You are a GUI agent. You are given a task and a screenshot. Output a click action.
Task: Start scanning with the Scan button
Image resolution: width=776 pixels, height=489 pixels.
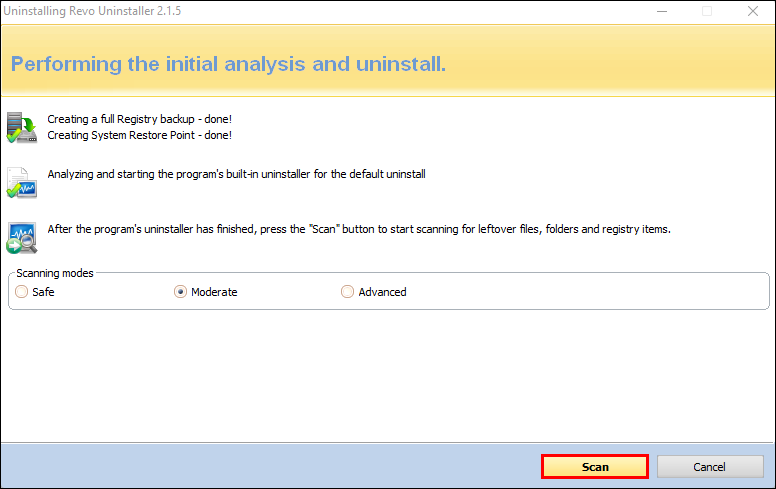[x=595, y=467]
